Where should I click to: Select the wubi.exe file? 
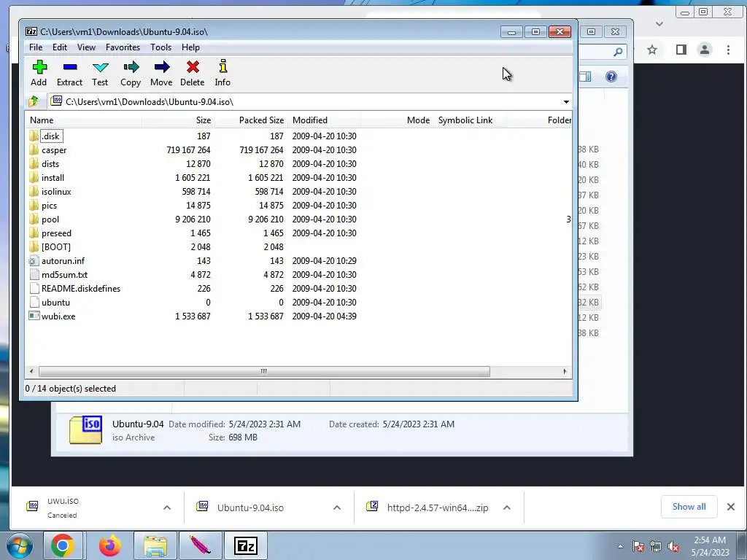[58, 316]
